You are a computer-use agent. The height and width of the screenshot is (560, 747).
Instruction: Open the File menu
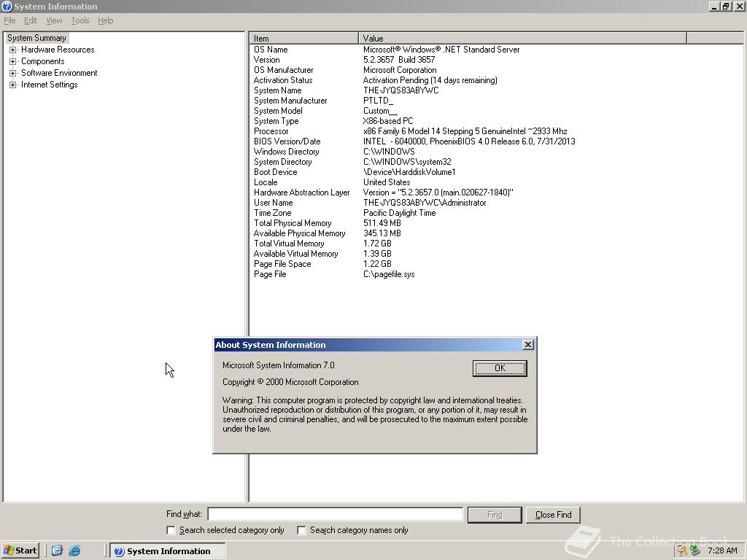[x=9, y=20]
